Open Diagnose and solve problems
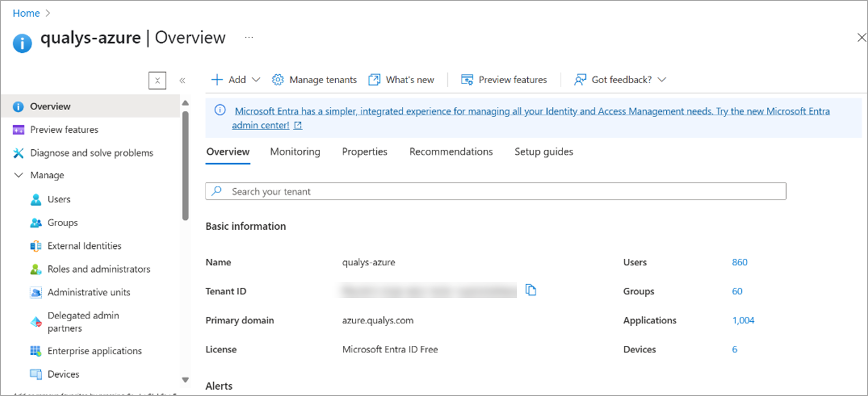This screenshot has width=868, height=396. pos(91,153)
